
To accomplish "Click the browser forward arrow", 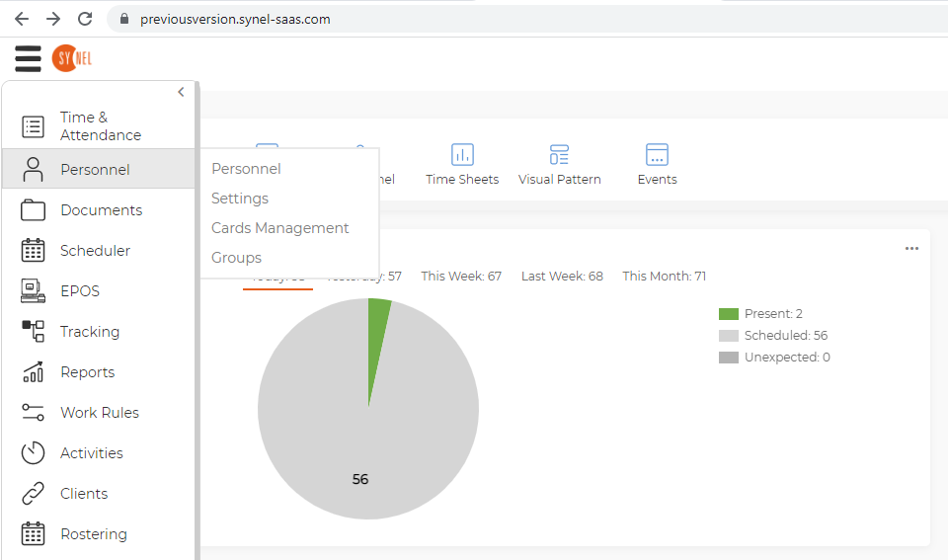I will 53,19.
